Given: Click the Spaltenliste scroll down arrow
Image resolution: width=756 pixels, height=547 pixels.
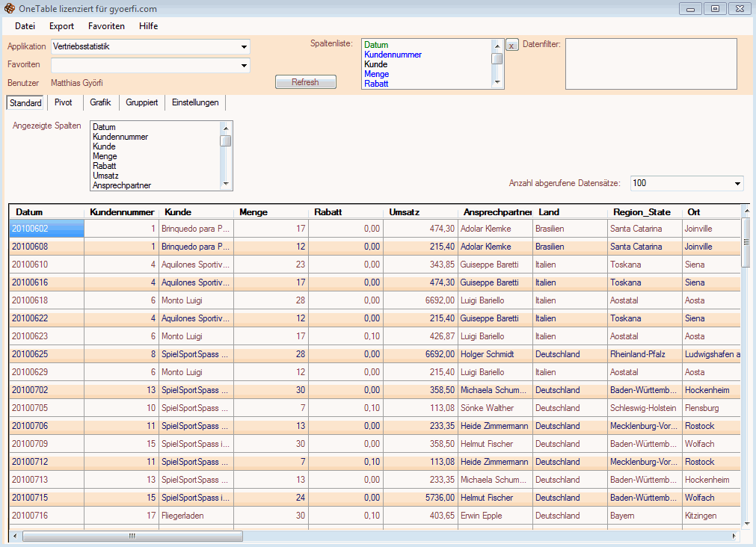Looking at the screenshot, I should point(497,82).
